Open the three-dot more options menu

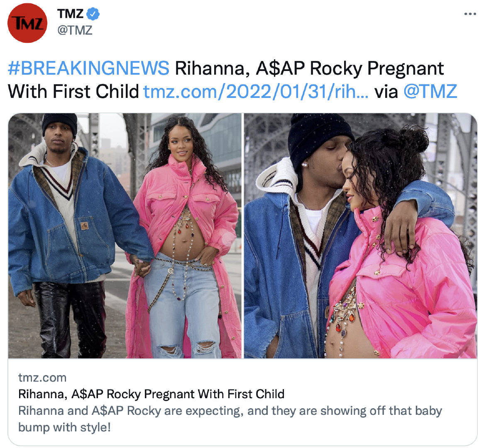[x=470, y=14]
